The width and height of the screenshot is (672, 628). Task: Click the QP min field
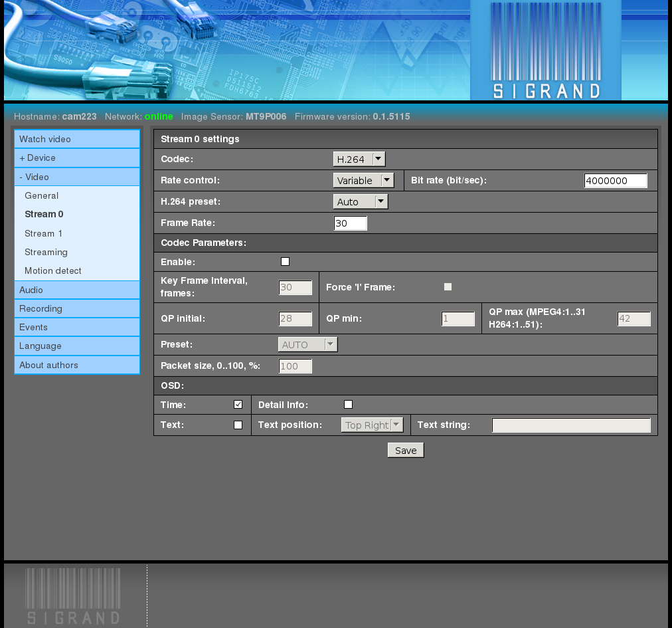point(458,319)
